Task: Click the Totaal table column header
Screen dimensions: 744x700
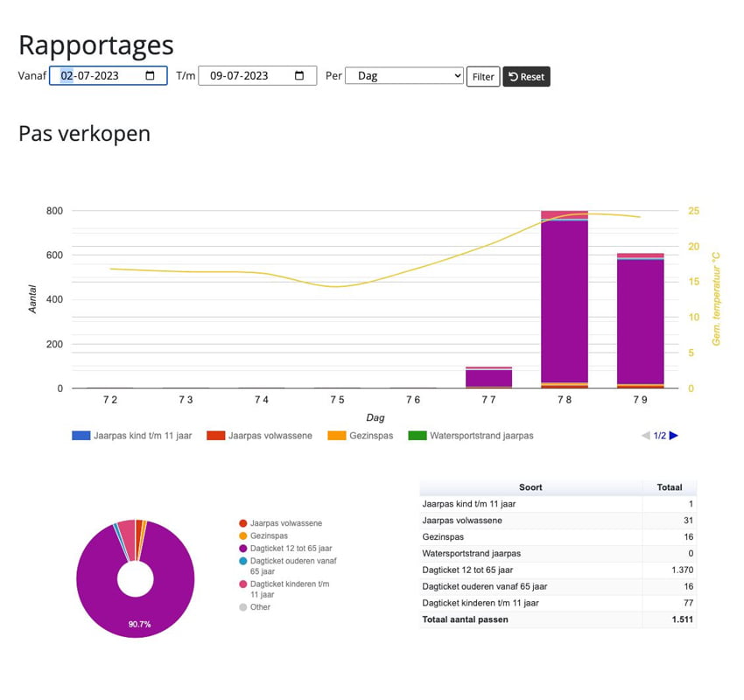Action: pos(670,487)
